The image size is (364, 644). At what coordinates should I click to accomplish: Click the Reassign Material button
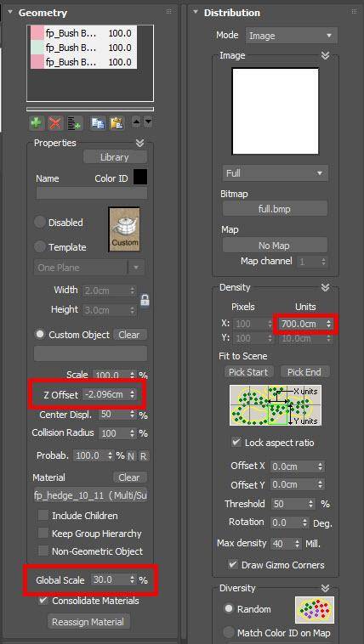click(88, 622)
